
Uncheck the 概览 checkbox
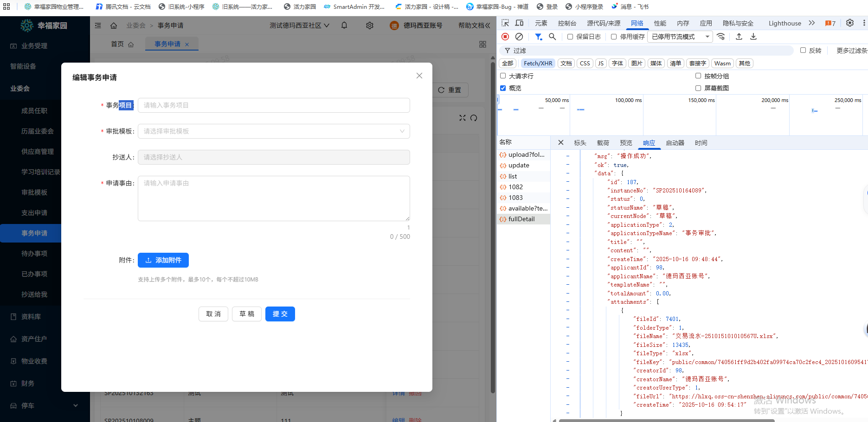(503, 88)
